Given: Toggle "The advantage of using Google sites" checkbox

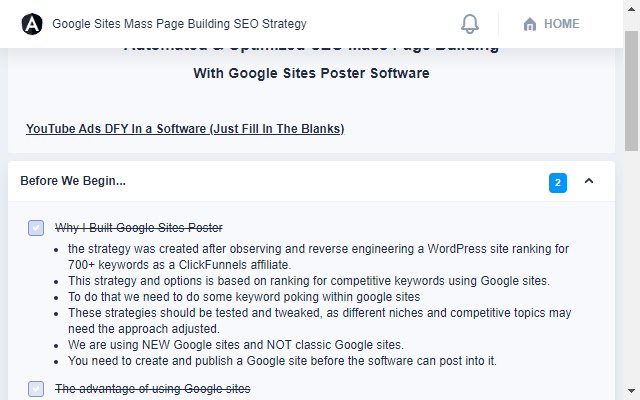Looking at the screenshot, I should pos(36,389).
